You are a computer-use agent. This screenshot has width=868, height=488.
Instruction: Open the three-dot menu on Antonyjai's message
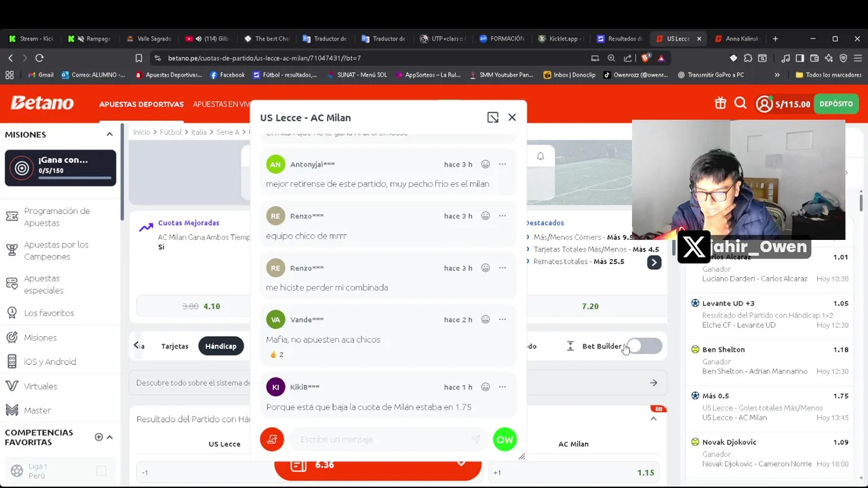502,164
